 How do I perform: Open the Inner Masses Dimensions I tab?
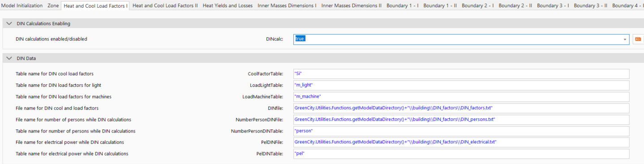coord(287,6)
